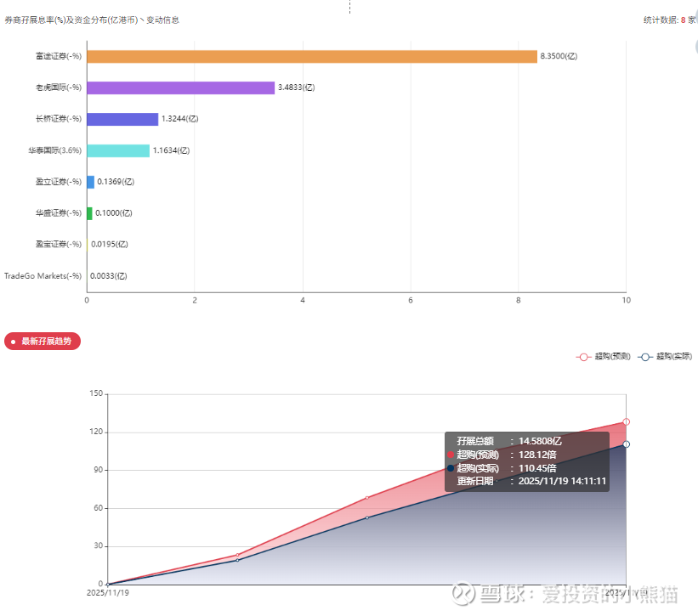
Task: Click the red forecast point near 23
Action: tap(237, 555)
